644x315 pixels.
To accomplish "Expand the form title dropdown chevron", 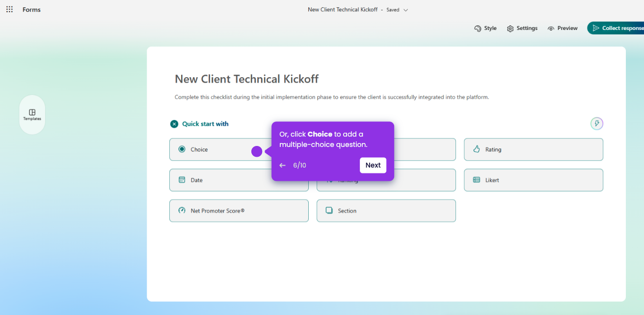I will point(405,10).
